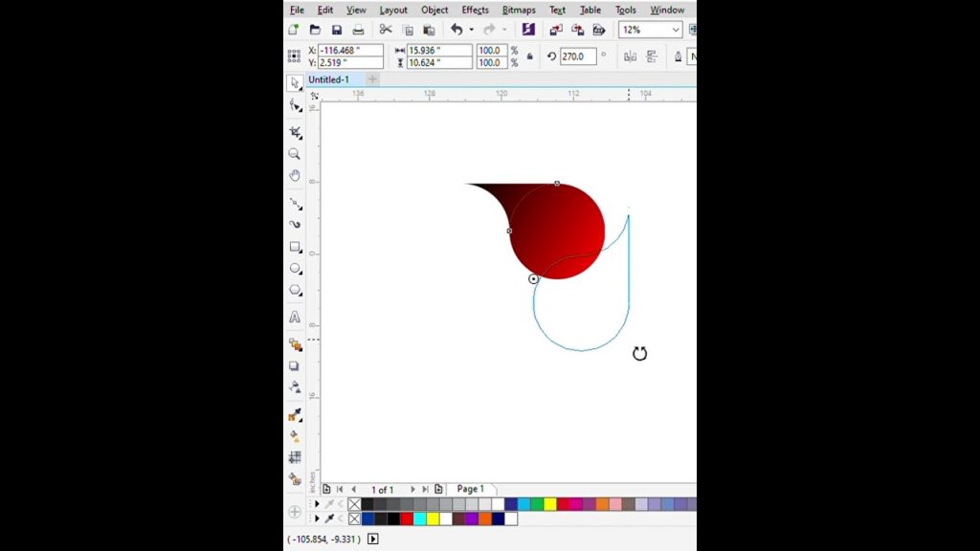Toggle horizontal mirror on the property bar

click(629, 55)
